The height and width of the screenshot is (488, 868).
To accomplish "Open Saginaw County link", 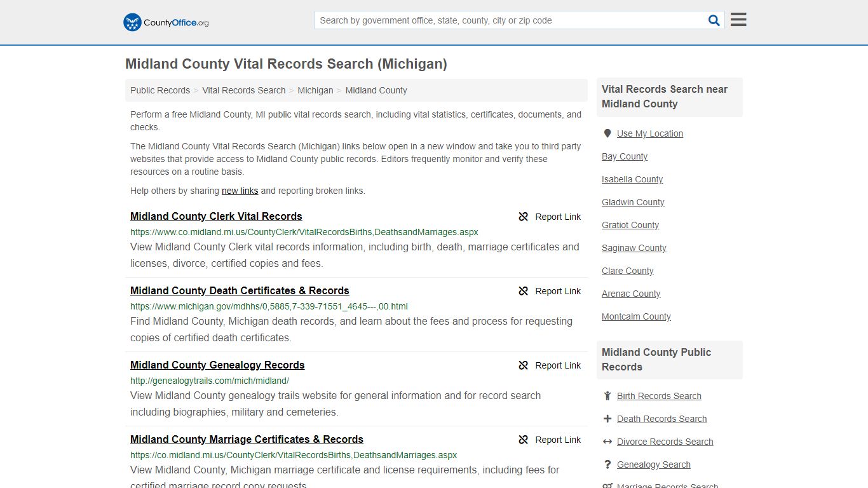I will coord(634,248).
